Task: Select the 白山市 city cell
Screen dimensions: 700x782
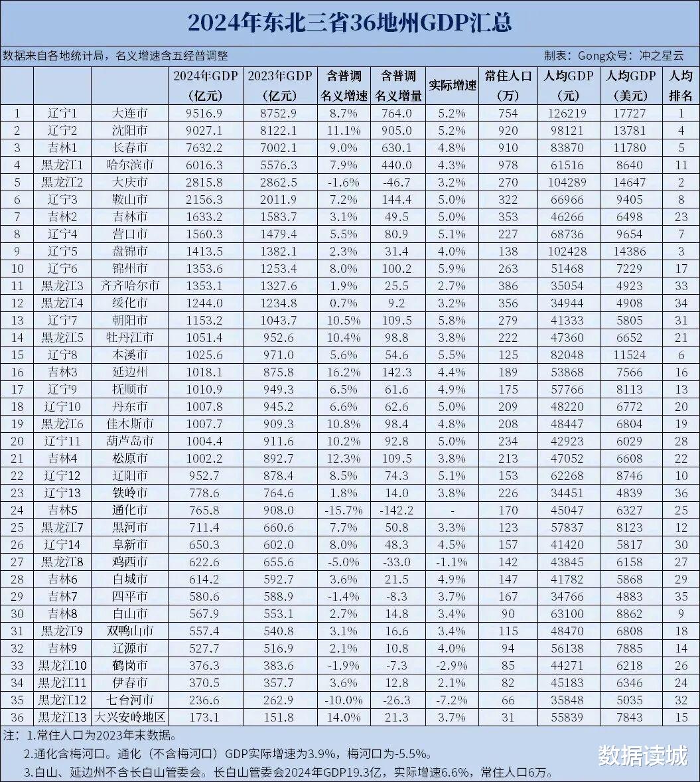Action: [129, 614]
